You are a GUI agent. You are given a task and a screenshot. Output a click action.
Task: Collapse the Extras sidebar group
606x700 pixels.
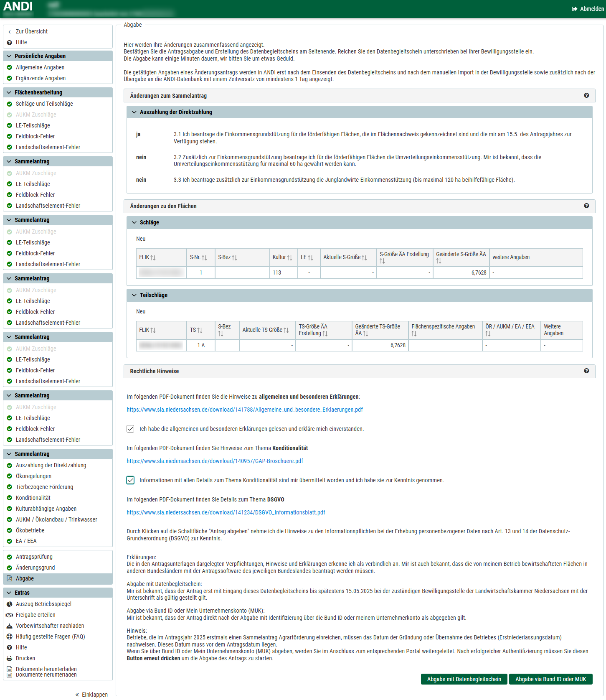[9, 593]
